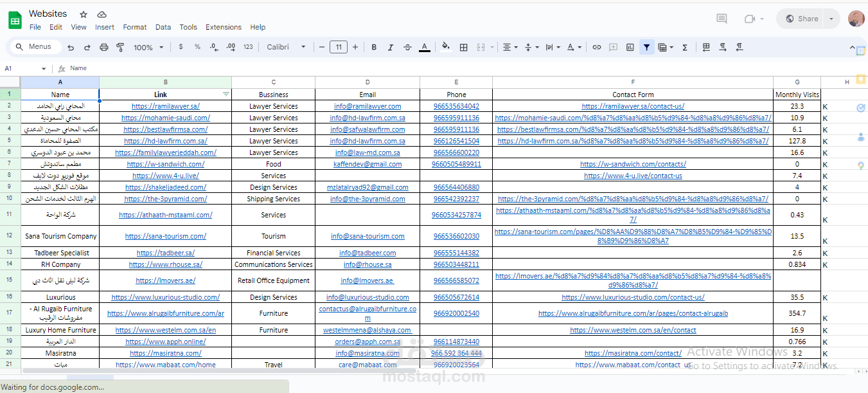Open the Tools menu
Screen dimensions: 868x393
tap(188, 27)
